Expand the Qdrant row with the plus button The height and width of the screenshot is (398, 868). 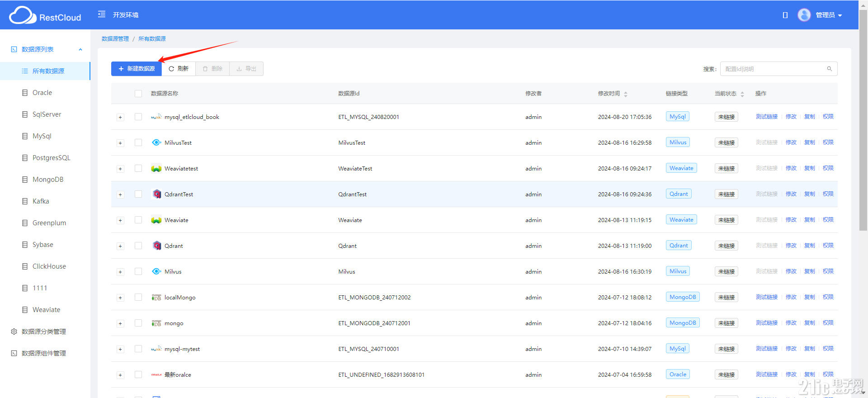point(120,246)
